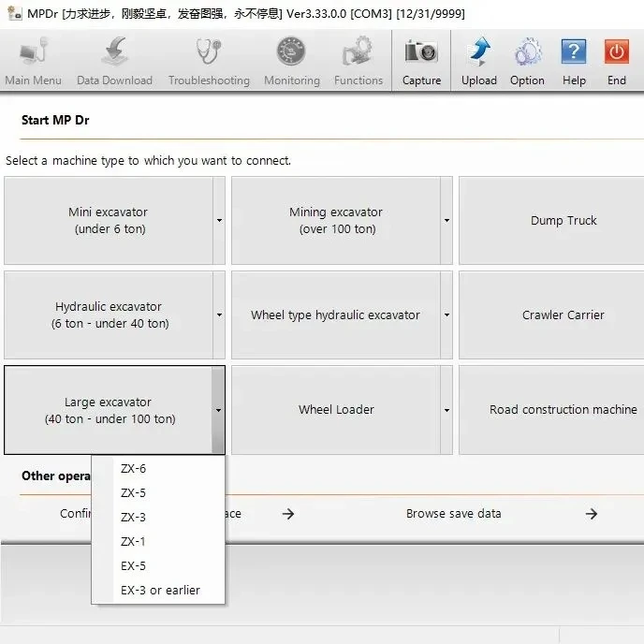Expand Hydraulic excavator dropdown arrow
644x644 pixels.
pyautogui.click(x=219, y=315)
